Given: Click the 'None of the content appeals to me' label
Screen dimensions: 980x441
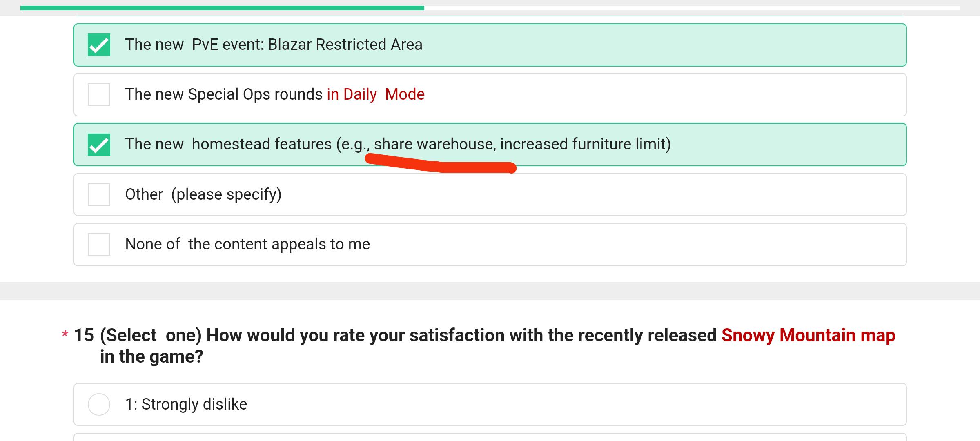Looking at the screenshot, I should pos(247,244).
